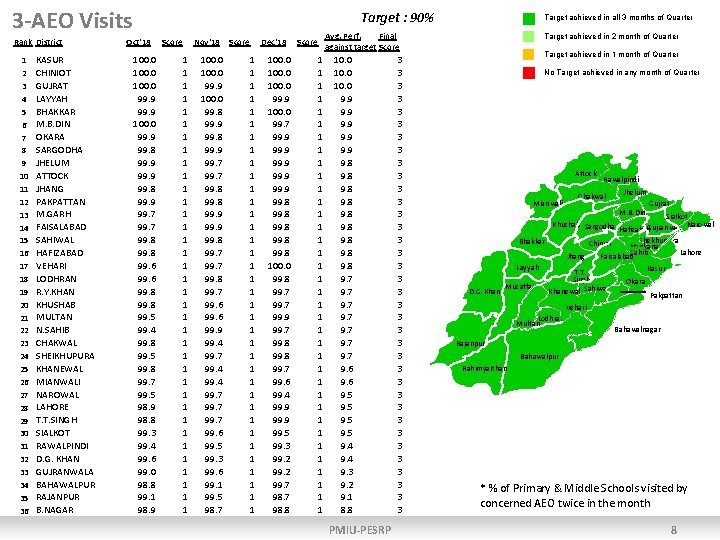720x540 pixels.
Task: Select RAWALPINDI in the District column
Action: click(62, 446)
